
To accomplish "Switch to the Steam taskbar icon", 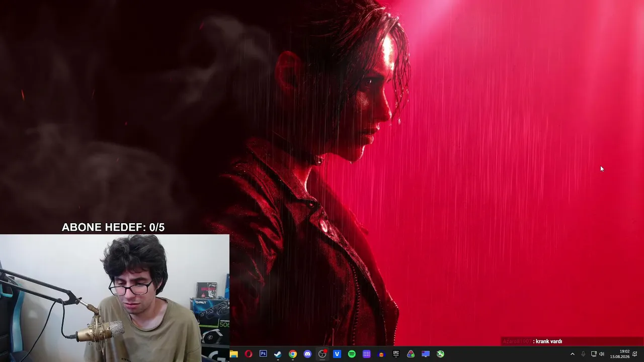I will click(278, 354).
